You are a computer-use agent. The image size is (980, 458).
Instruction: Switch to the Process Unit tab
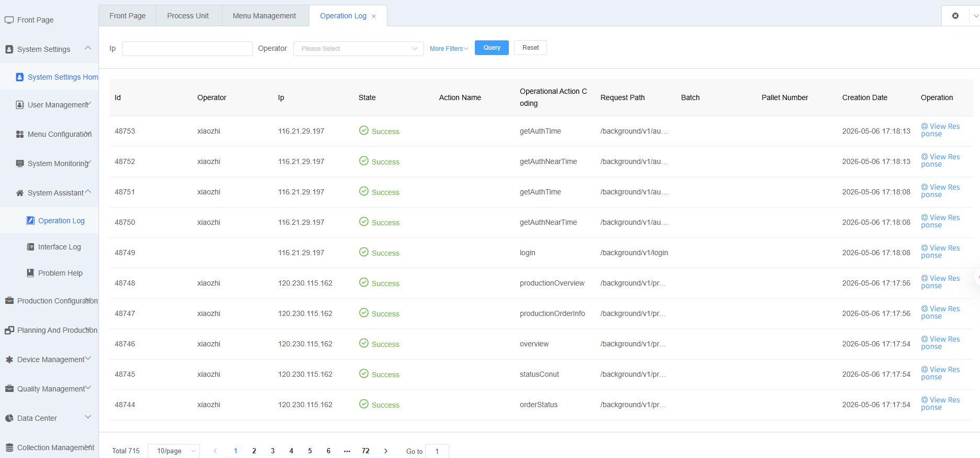tap(188, 16)
